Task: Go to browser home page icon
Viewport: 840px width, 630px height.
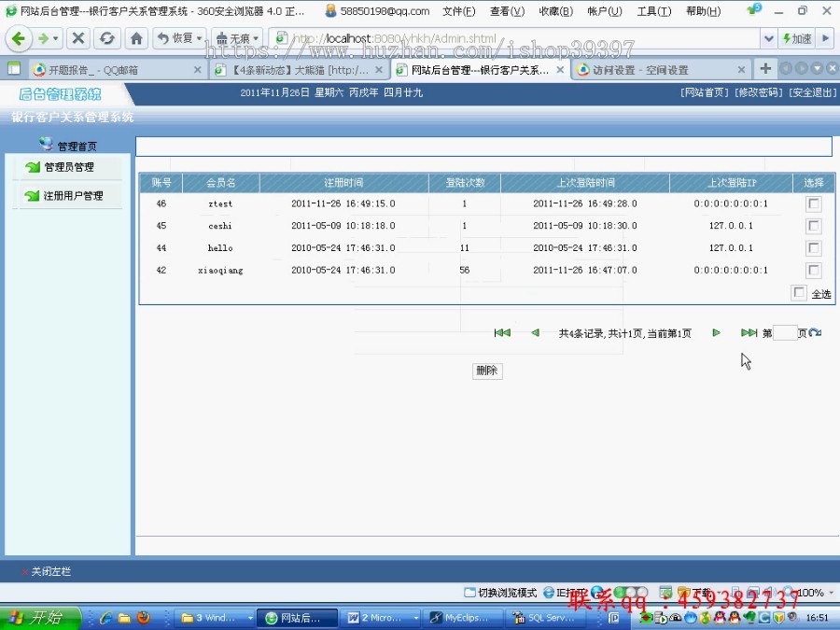Action: pyautogui.click(x=136, y=38)
